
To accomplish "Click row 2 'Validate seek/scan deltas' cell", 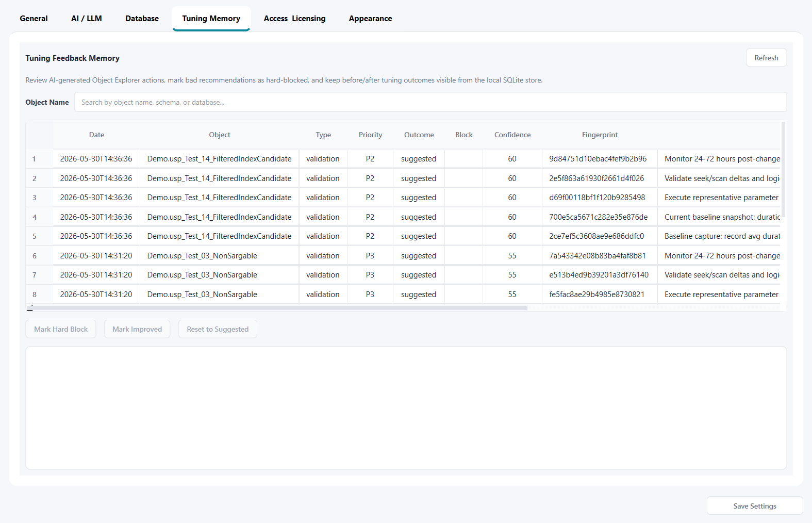I will pyautogui.click(x=719, y=178).
